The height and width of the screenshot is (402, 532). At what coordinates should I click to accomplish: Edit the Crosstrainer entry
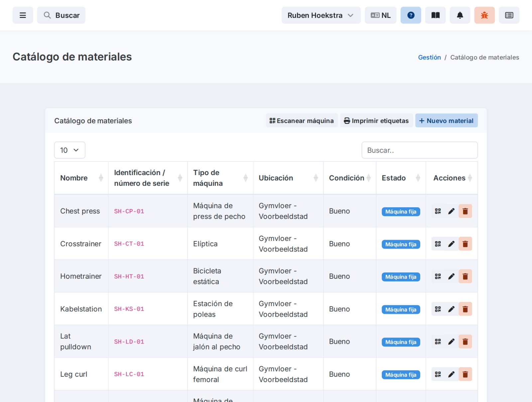(451, 244)
